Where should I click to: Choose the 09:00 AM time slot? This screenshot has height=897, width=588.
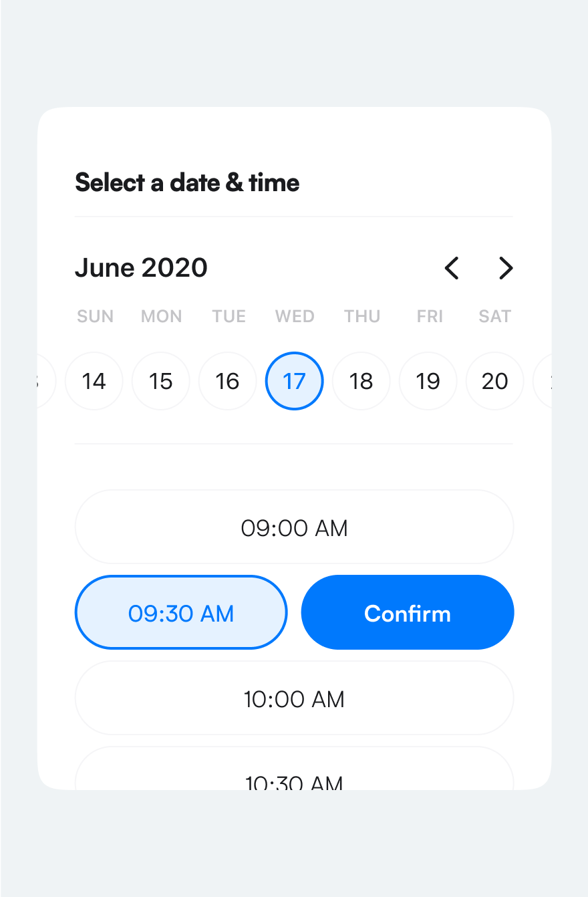294,527
